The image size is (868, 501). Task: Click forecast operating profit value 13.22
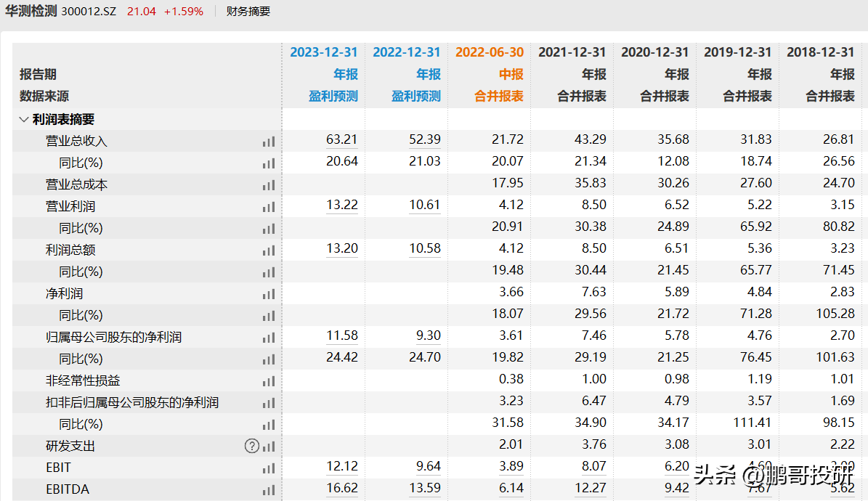point(341,205)
